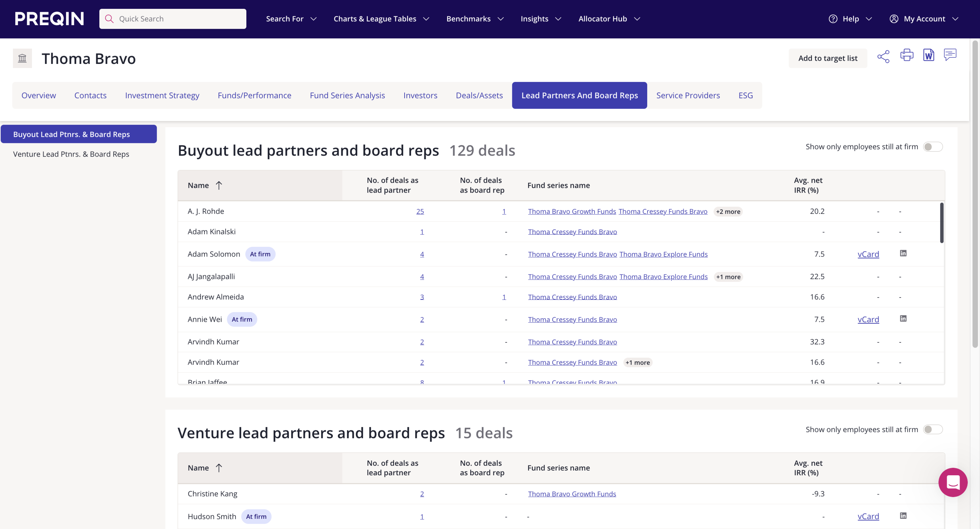Viewport: 980px width, 529px height.
Task: Open the Deals/Assets tab
Action: pyautogui.click(x=479, y=95)
